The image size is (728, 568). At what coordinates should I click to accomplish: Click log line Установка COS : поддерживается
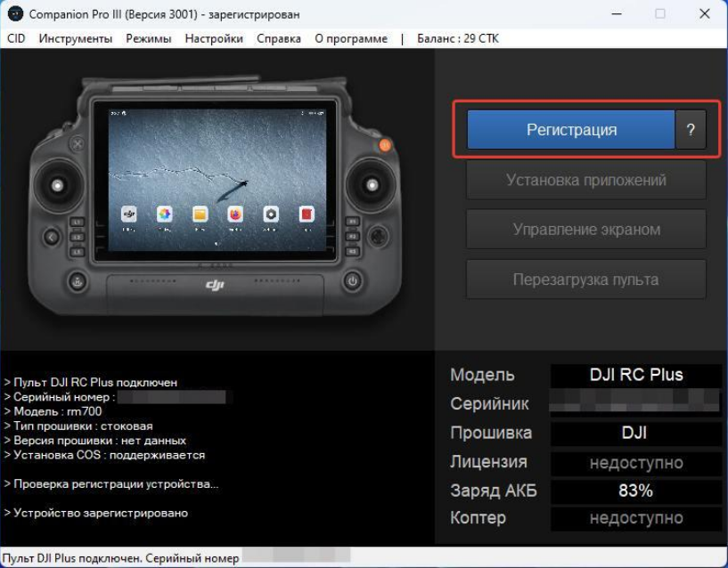point(104,455)
